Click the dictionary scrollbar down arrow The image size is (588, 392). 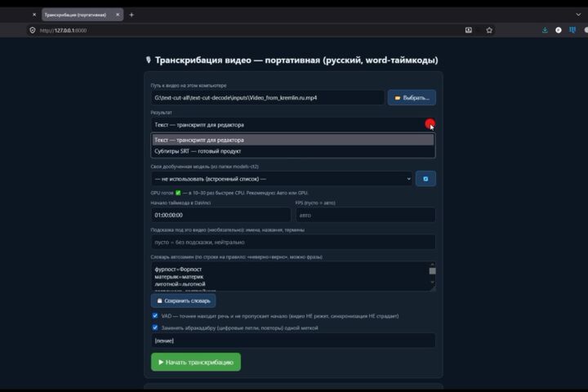point(432,282)
